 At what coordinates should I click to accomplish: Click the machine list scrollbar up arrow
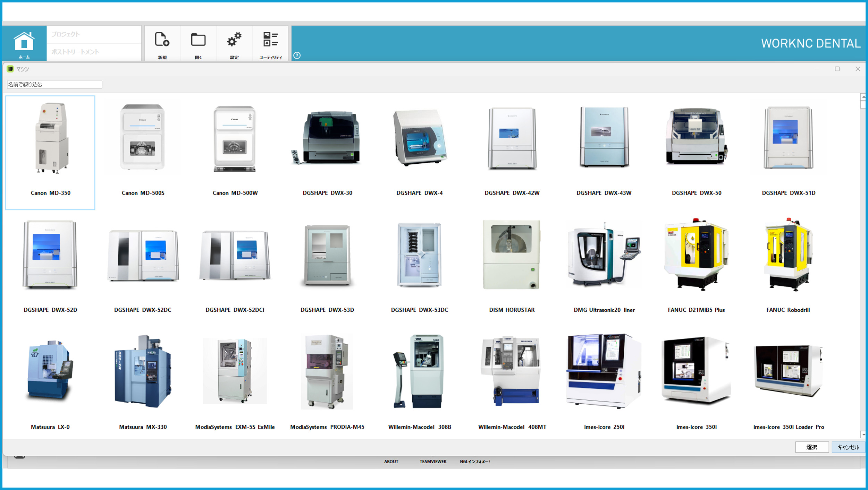tap(863, 97)
